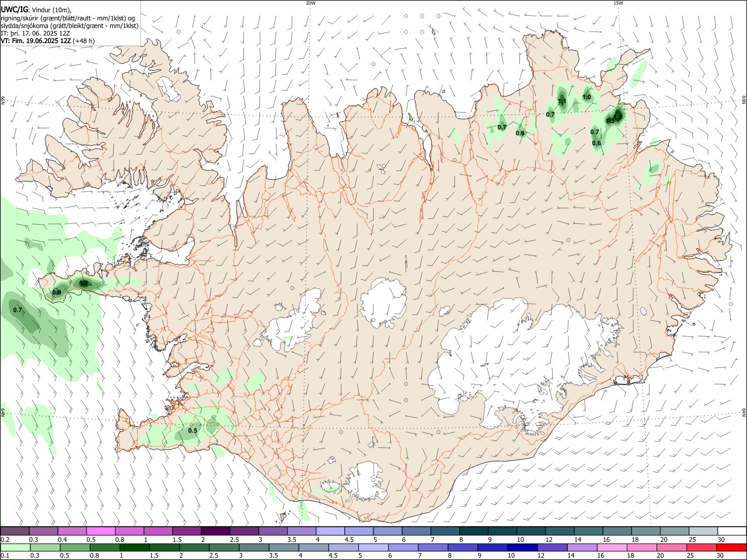Select the deep navy 10–12 swatch, lower scale

point(522,547)
